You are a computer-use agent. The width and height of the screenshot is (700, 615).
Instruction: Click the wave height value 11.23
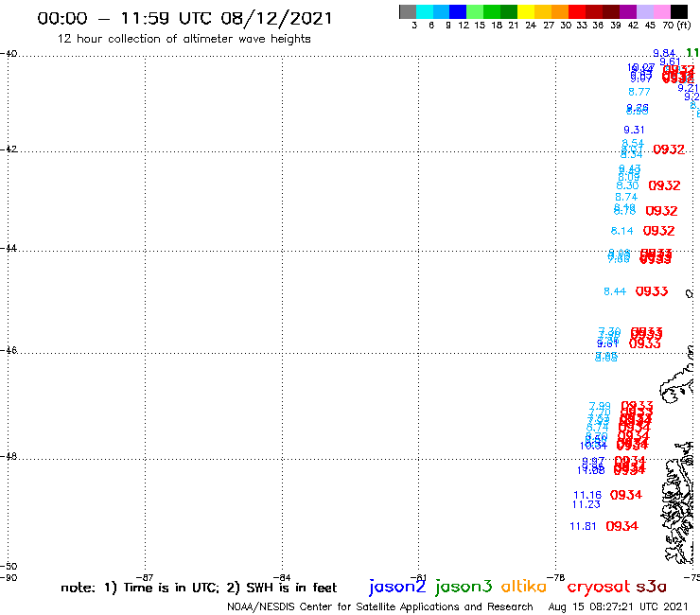[586, 504]
